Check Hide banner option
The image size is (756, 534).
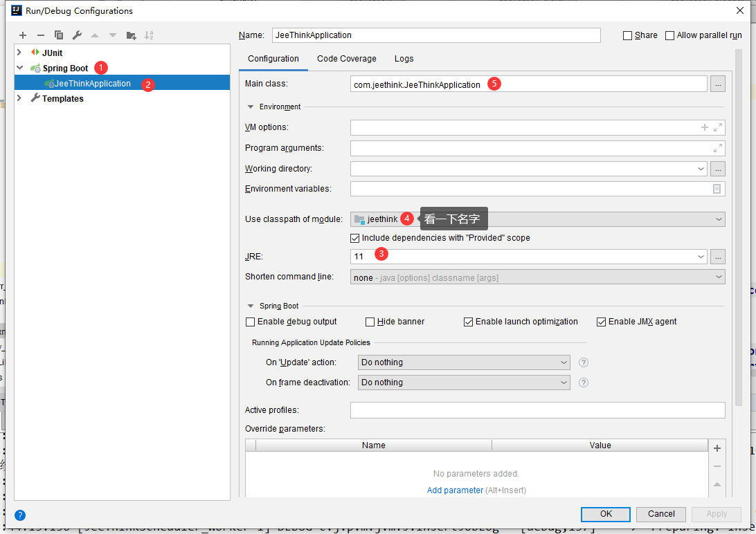point(370,322)
